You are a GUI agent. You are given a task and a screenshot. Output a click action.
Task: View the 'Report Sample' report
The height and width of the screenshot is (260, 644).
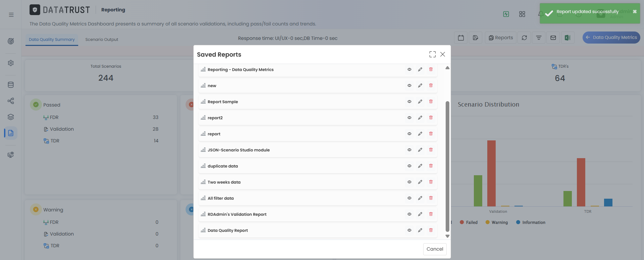point(409,102)
